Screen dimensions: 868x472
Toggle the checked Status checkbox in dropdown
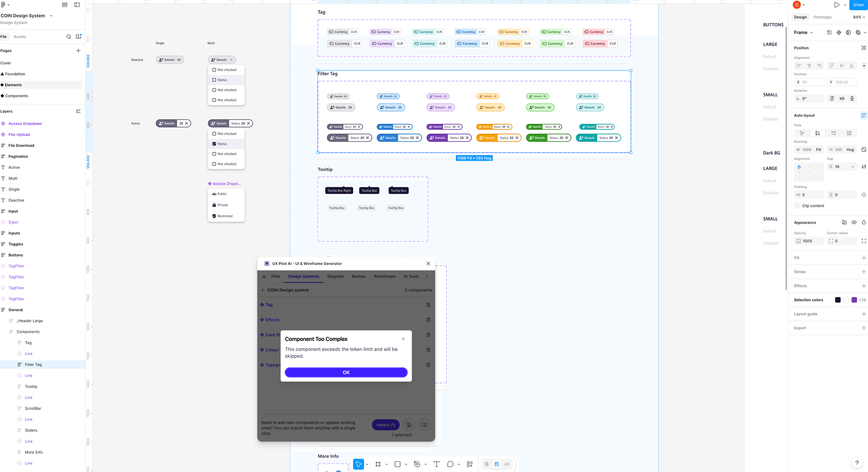[214, 144]
